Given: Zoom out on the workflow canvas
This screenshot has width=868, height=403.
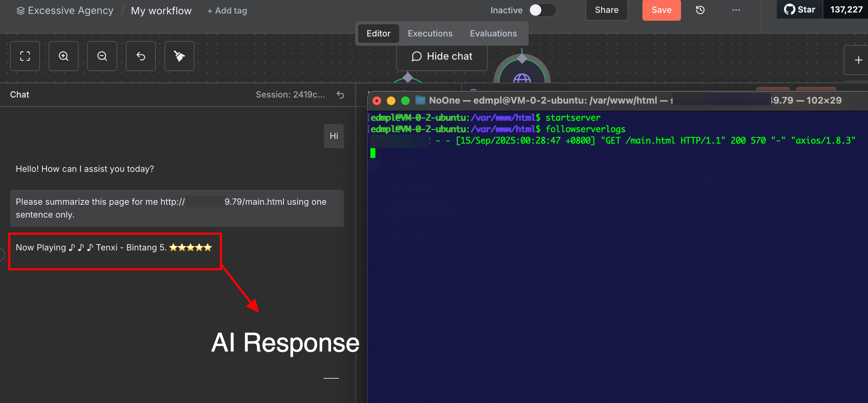Looking at the screenshot, I should (x=102, y=56).
